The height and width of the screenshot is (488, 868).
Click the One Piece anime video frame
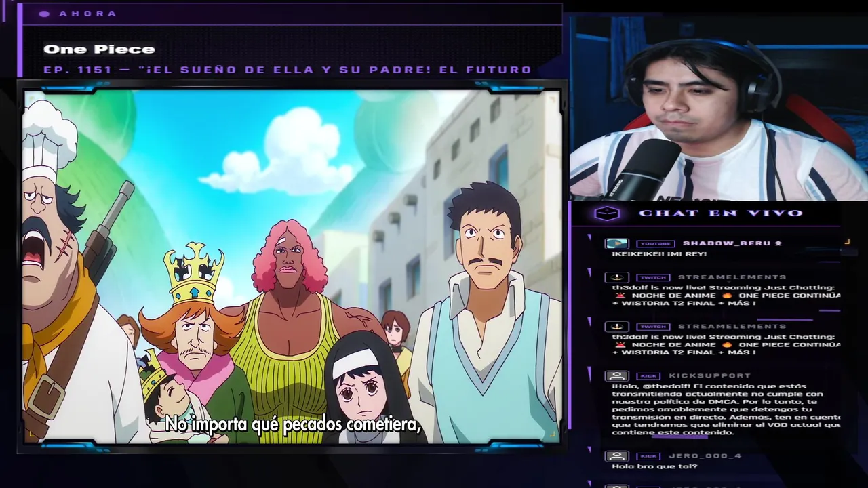292,266
